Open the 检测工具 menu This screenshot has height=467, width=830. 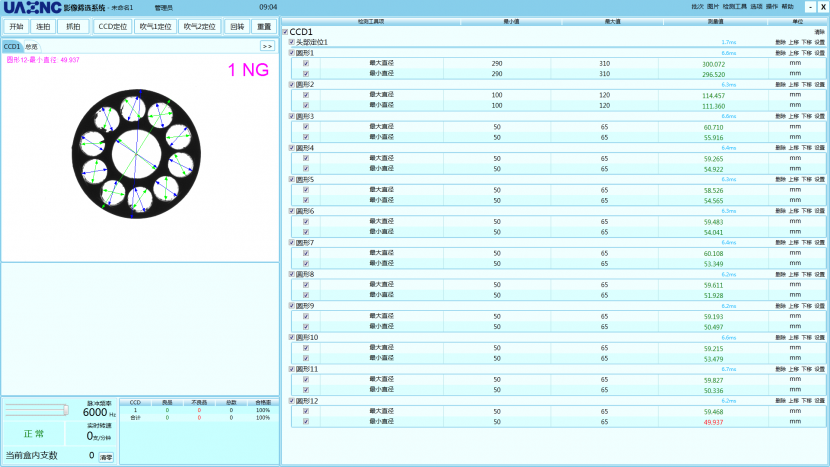pos(735,7)
